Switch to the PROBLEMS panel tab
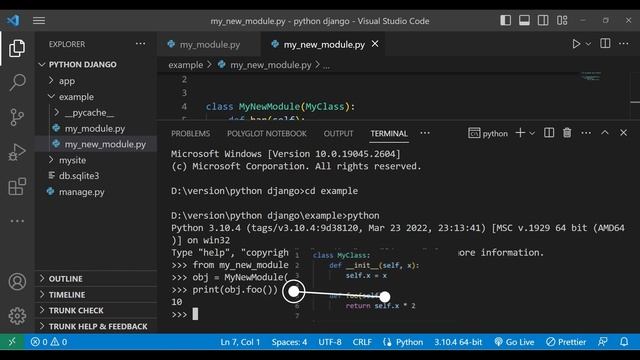 click(x=191, y=133)
